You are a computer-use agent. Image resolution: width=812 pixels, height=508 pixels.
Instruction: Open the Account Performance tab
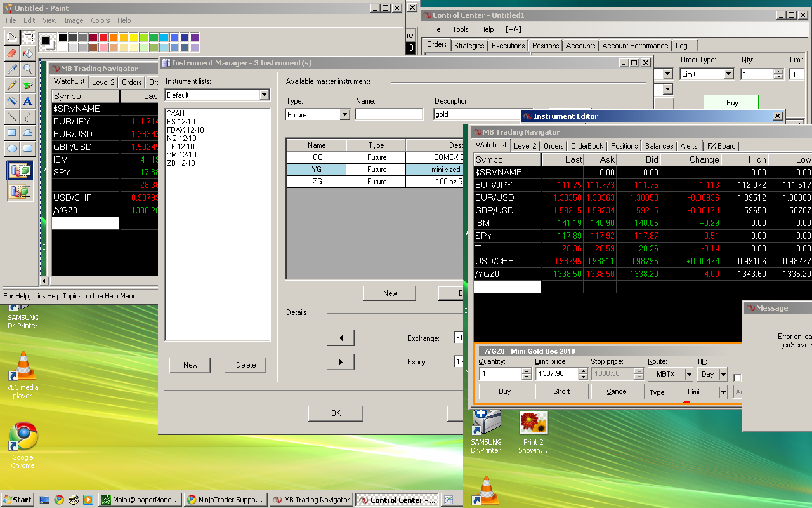click(635, 46)
